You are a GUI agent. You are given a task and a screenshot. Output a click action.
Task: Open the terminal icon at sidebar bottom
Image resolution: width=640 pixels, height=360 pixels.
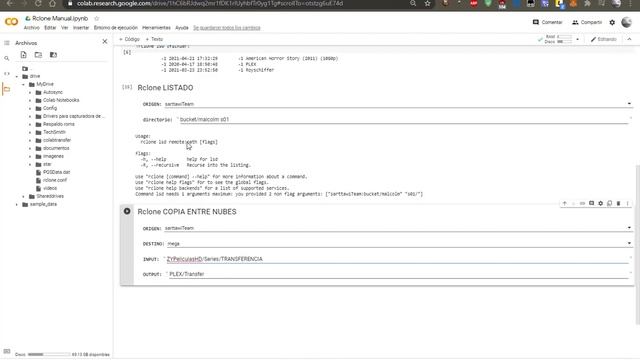pos(7,351)
